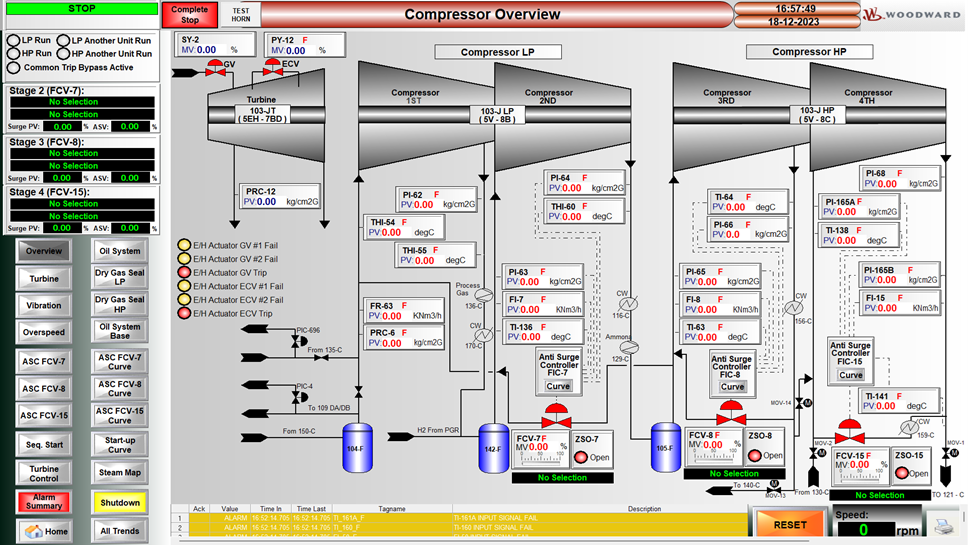
Task: Click the Common Trip Bypass Active indicator
Action: 13,68
